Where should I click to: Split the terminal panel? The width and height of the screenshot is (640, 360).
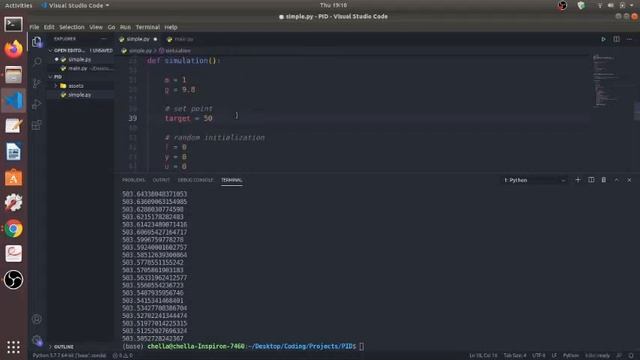pyautogui.click(x=591, y=180)
